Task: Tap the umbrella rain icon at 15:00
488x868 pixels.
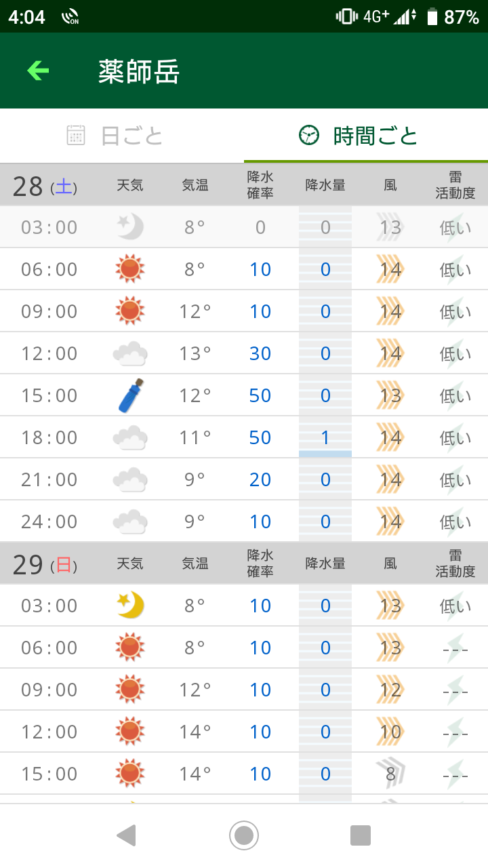Action: (x=129, y=395)
